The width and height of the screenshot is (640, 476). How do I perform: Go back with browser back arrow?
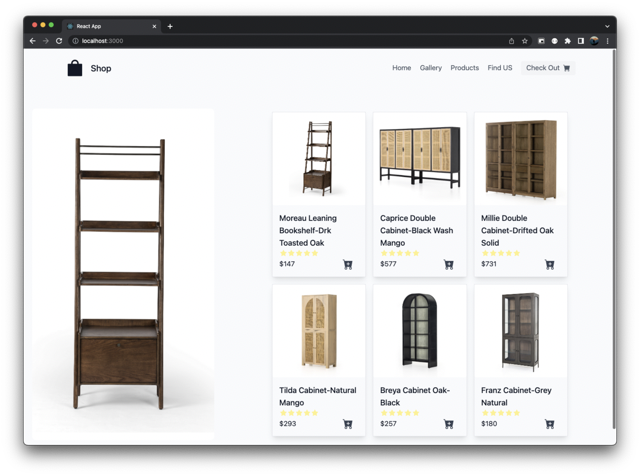(x=33, y=41)
